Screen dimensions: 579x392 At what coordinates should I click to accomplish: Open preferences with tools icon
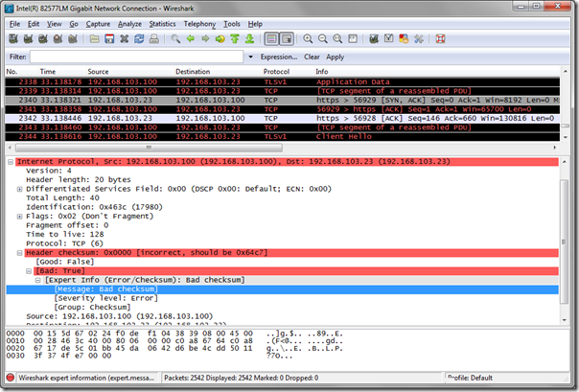(418, 38)
